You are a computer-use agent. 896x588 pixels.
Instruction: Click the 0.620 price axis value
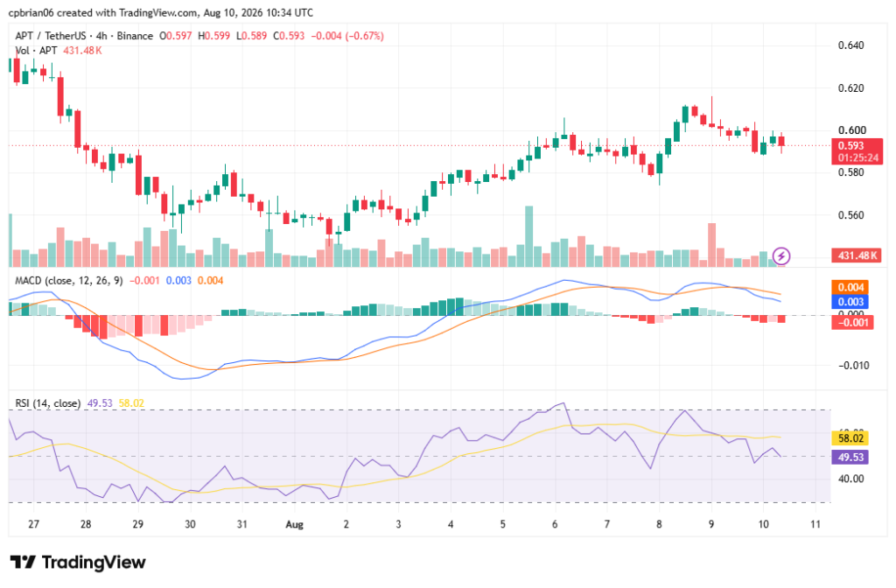click(x=850, y=88)
